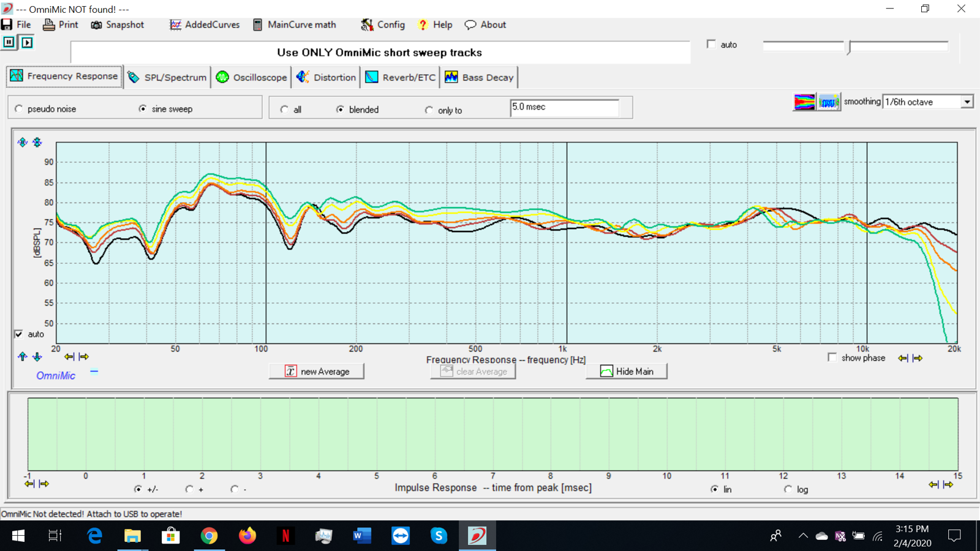Click right arrow at impulse graph bottom-right
Viewport: 980px width, 551px height.
pos(948,484)
